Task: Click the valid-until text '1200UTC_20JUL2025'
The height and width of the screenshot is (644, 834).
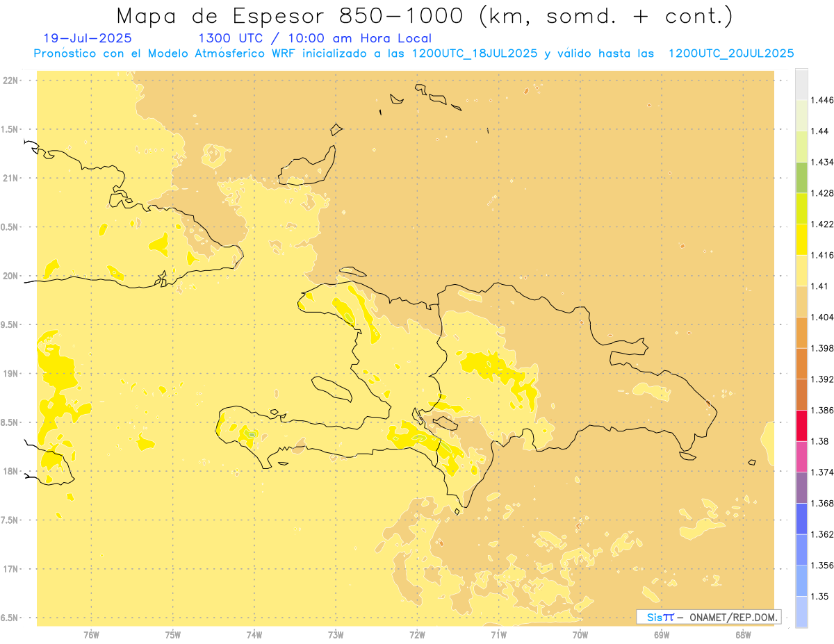Action: tap(731, 53)
